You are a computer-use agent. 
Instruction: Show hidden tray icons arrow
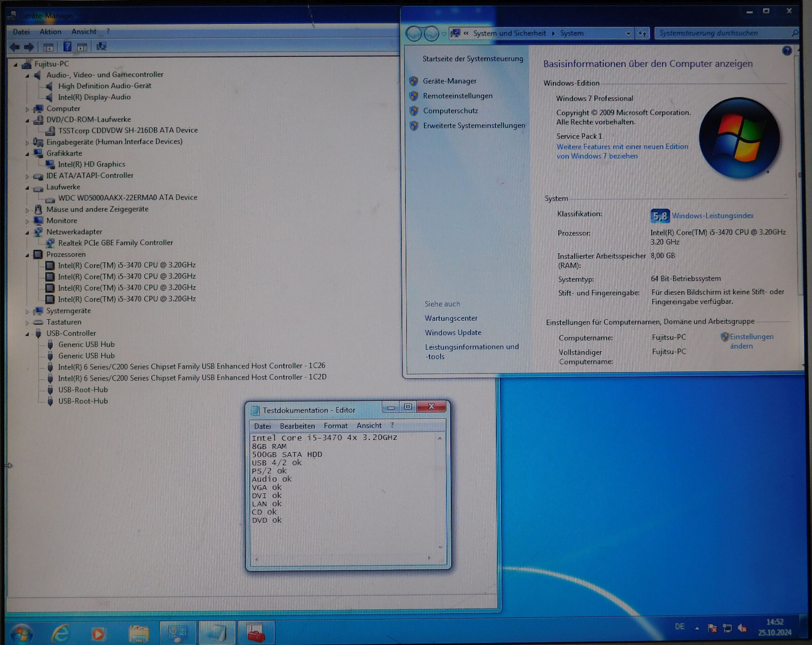pos(697,628)
